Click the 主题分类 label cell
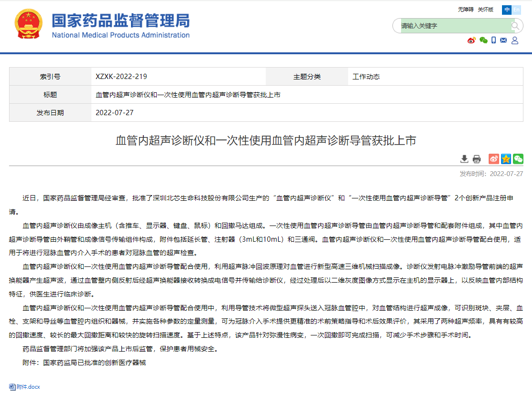 pos(307,77)
